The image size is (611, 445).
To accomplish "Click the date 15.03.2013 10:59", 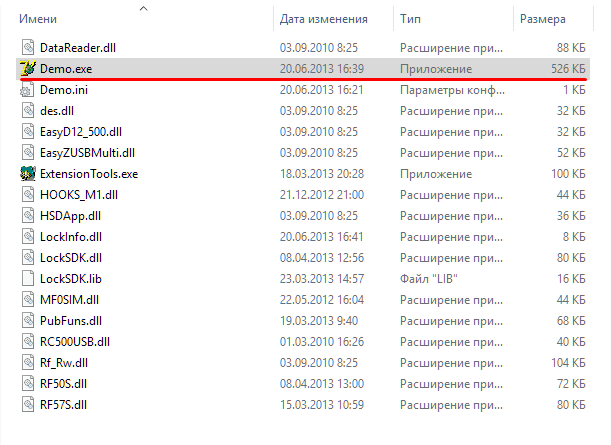I will pyautogui.click(x=322, y=406).
